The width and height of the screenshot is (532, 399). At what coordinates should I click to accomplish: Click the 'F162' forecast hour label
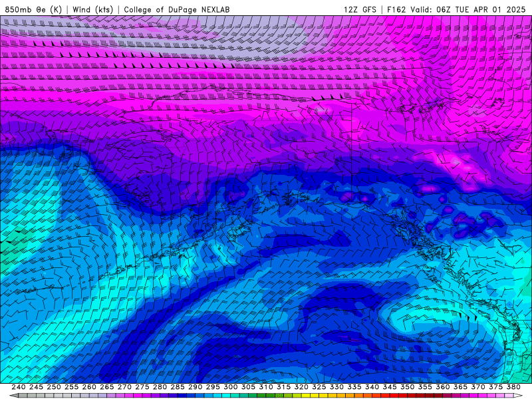coord(396,9)
